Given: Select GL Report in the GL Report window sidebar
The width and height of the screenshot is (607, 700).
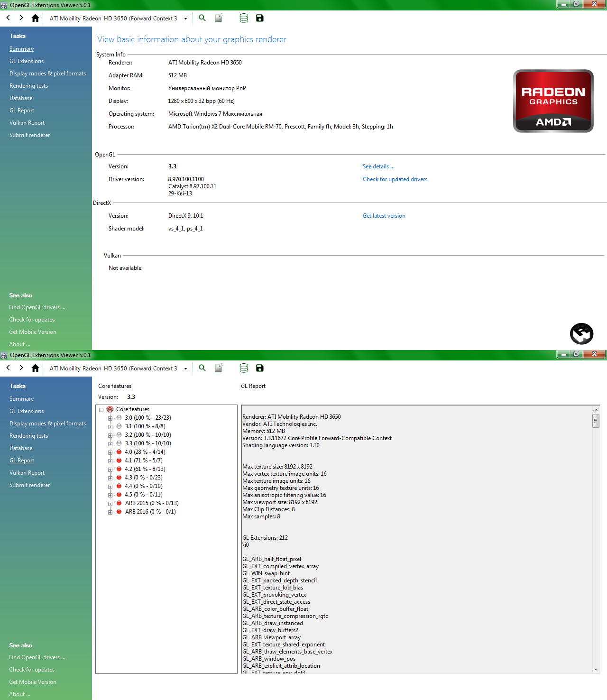Looking at the screenshot, I should tap(22, 461).
